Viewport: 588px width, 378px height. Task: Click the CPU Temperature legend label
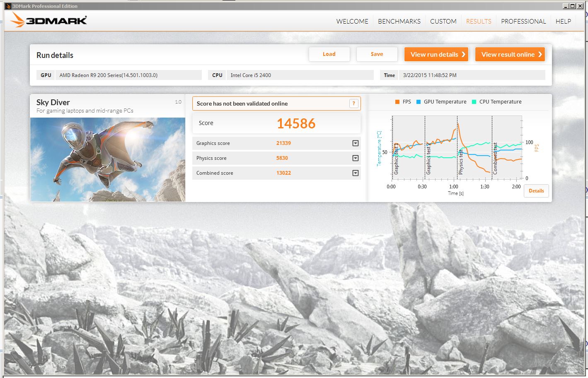point(501,102)
